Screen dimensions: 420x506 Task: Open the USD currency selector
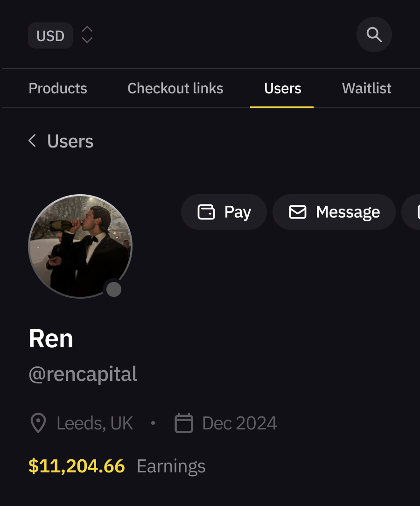(x=50, y=35)
